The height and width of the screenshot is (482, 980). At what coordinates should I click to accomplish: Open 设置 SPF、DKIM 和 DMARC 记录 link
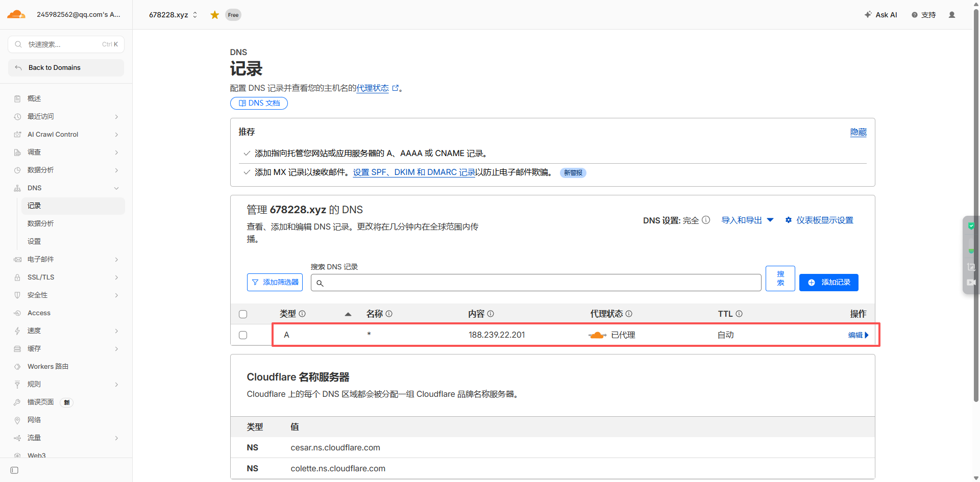point(414,172)
